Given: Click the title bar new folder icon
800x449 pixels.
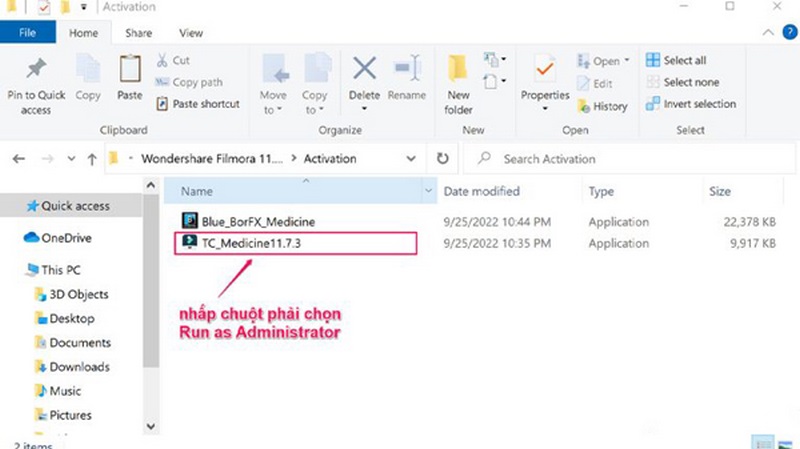Looking at the screenshot, I should tap(65, 7).
